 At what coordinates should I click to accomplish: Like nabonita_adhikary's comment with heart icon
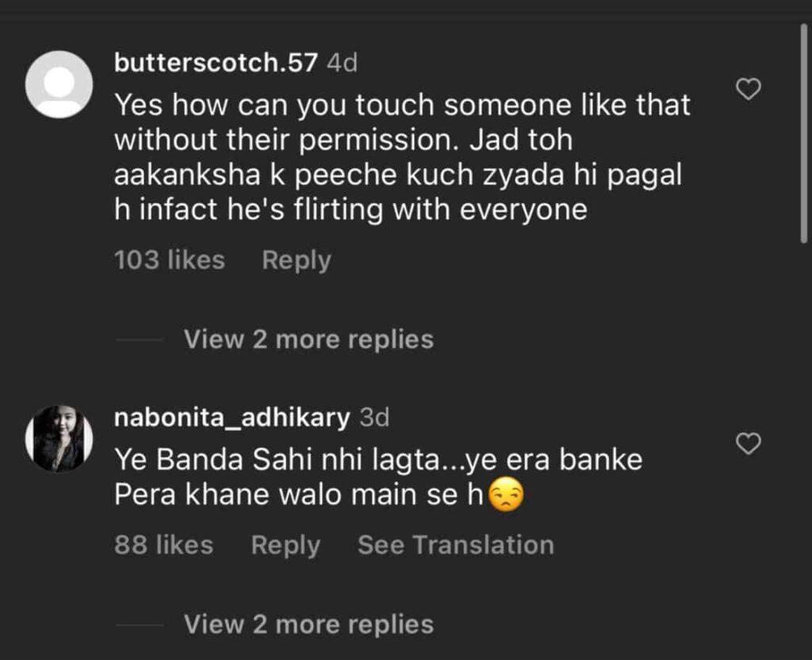[749, 444]
